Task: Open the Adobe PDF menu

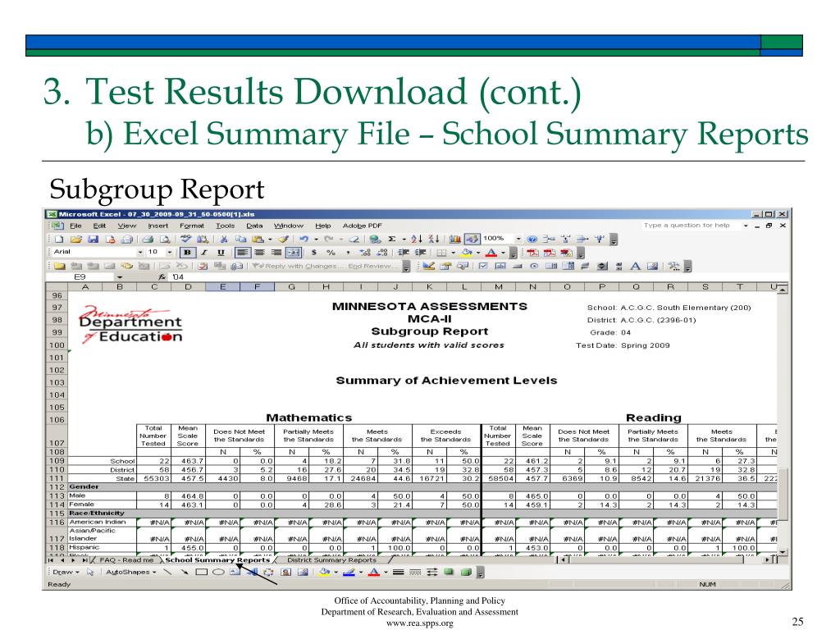Action: pos(362,226)
